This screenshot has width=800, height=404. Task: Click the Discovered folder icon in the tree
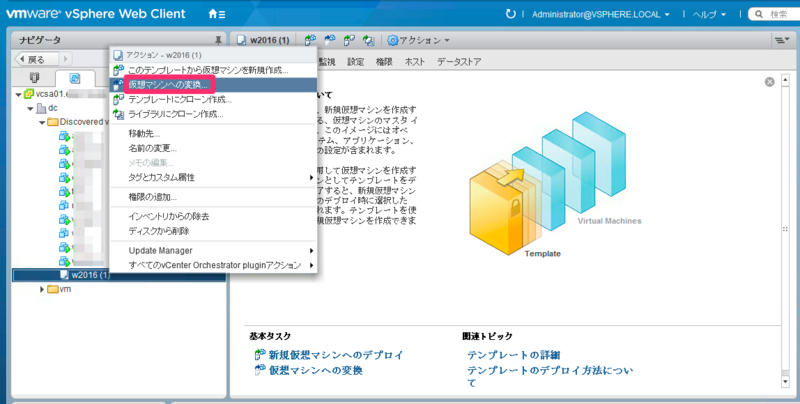pos(53,122)
